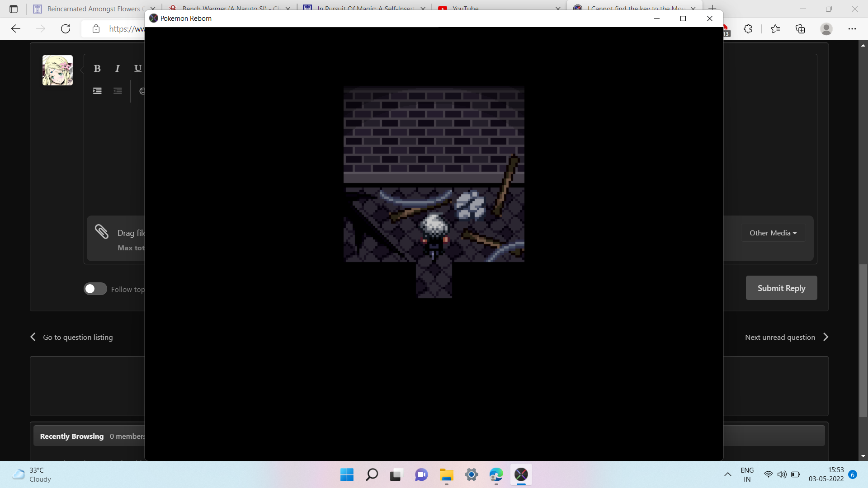Open the ENG IN language switcher
Image resolution: width=868 pixels, height=488 pixels.
pos(747,474)
